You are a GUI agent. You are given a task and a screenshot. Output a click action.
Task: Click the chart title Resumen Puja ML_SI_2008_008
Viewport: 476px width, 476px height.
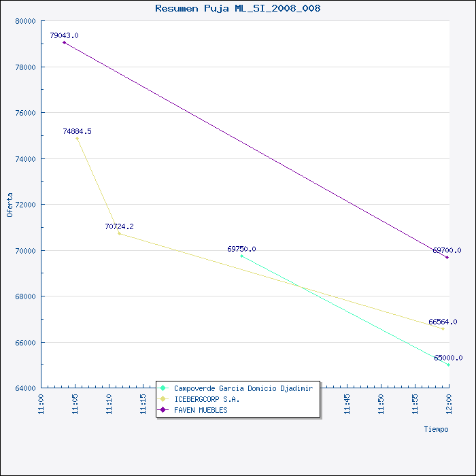pos(238,8)
